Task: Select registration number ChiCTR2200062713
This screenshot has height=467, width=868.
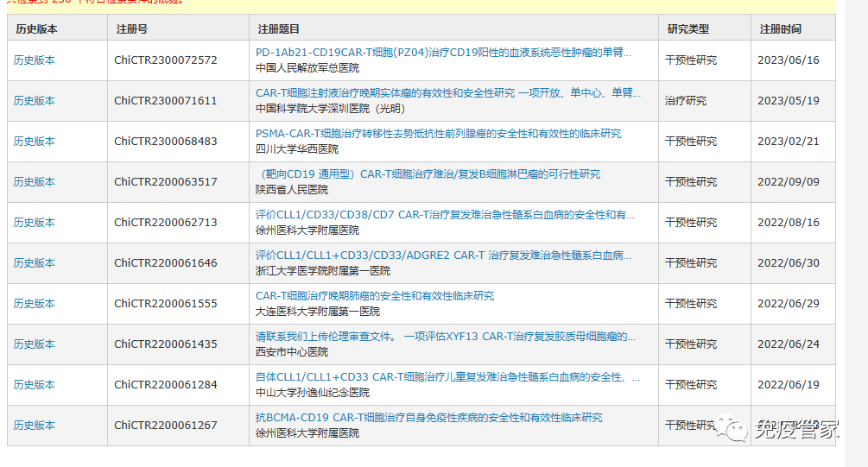Action: [x=166, y=223]
